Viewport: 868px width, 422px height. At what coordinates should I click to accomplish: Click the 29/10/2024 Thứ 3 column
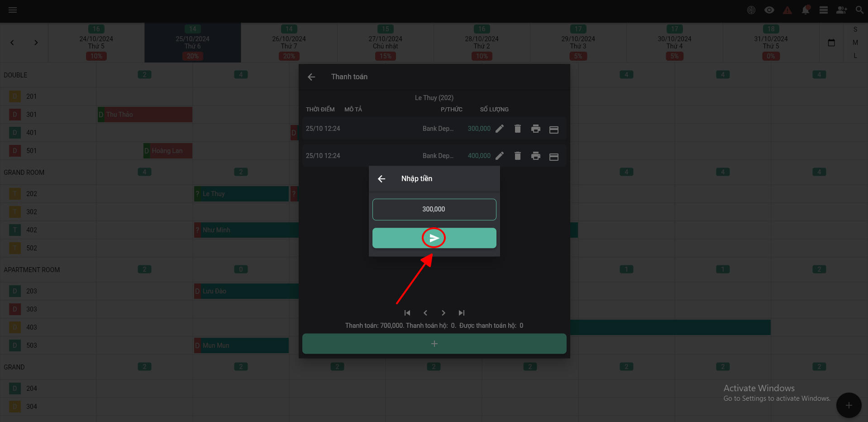click(x=578, y=43)
